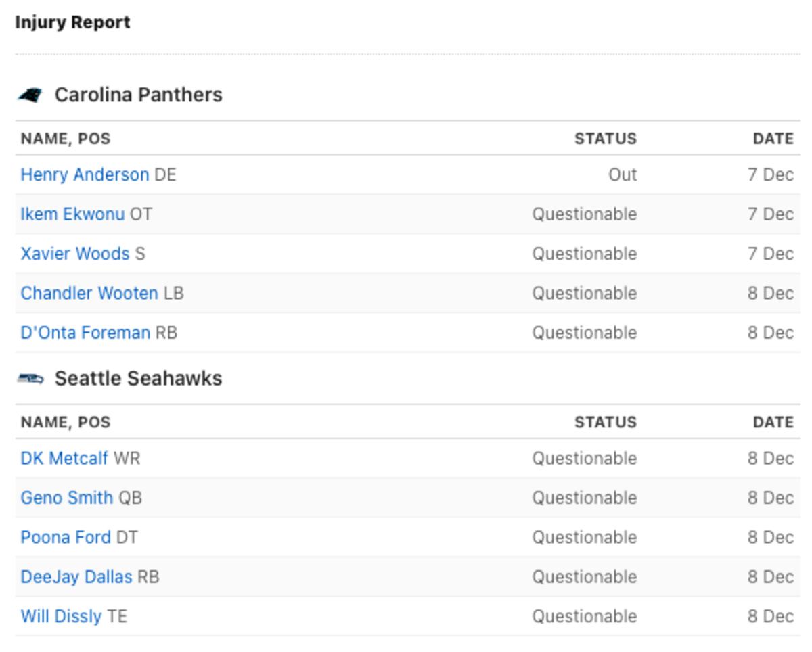
Task: Click the "QB" position beside Geno Smith
Action: 130,498
